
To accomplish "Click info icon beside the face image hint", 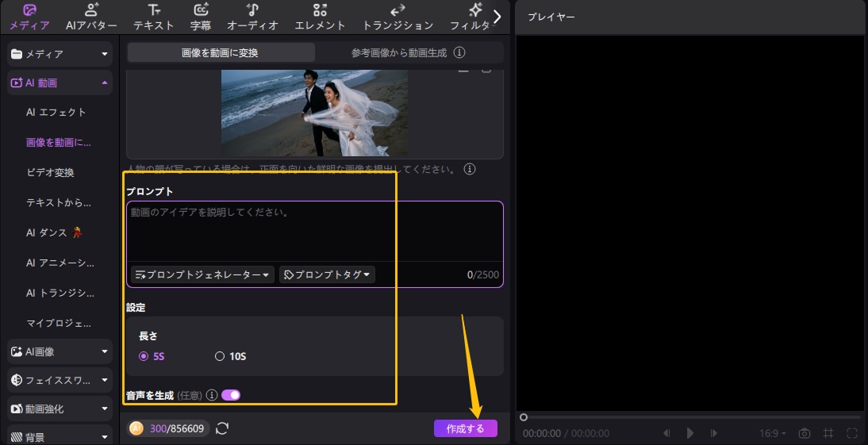I will click(x=470, y=169).
